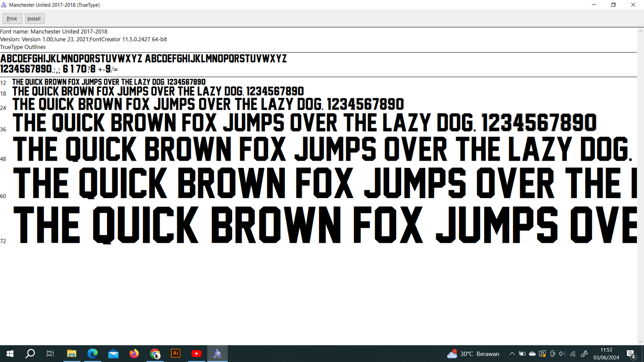Select the Font Viewer taskbar icon
The height and width of the screenshot is (362, 644).
pos(217,354)
